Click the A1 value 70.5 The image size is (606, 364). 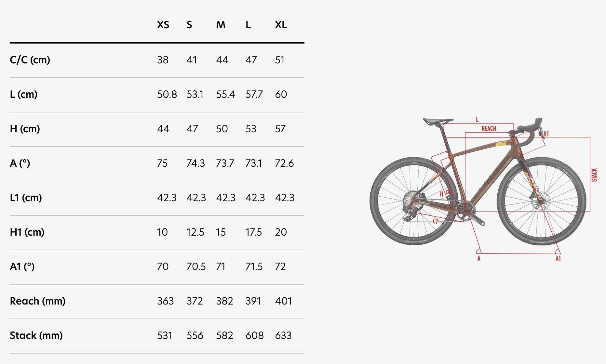[196, 267]
